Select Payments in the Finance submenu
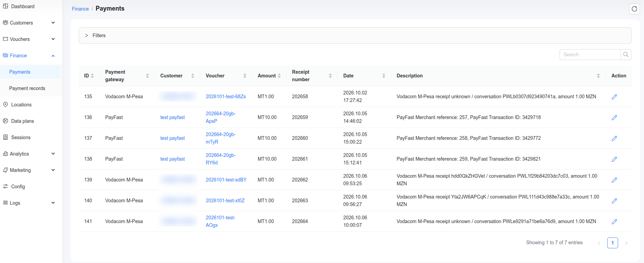The width and height of the screenshot is (644, 263). 20,72
